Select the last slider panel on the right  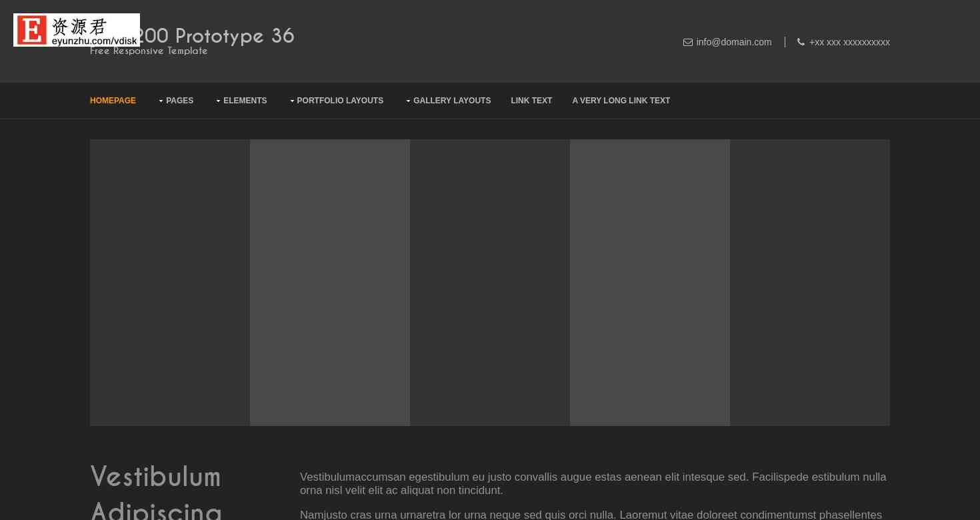[810, 283]
